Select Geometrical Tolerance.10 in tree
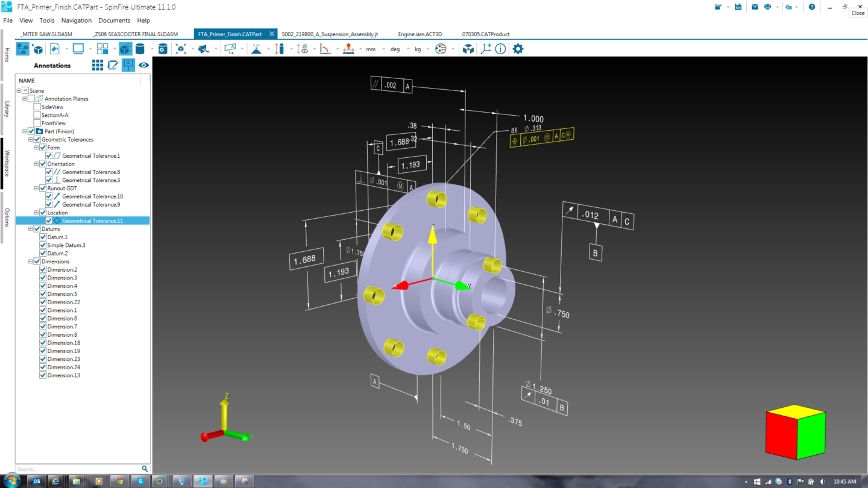868x488 pixels. (x=92, y=196)
